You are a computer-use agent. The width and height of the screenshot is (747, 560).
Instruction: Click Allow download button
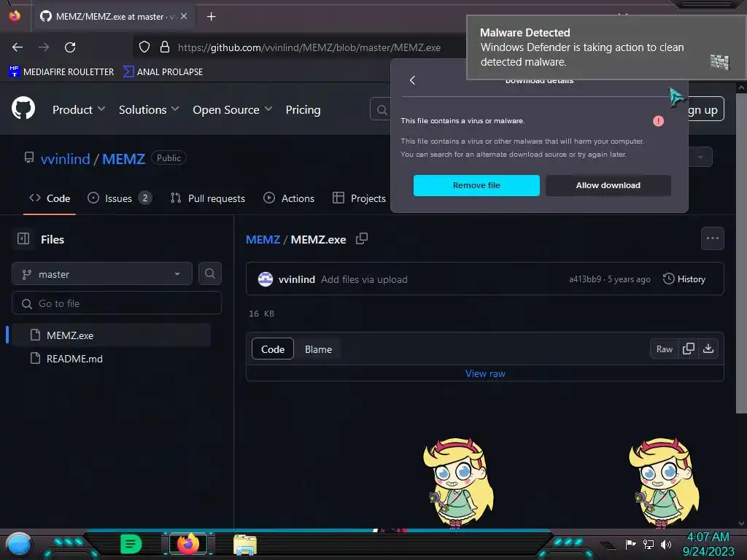click(608, 185)
